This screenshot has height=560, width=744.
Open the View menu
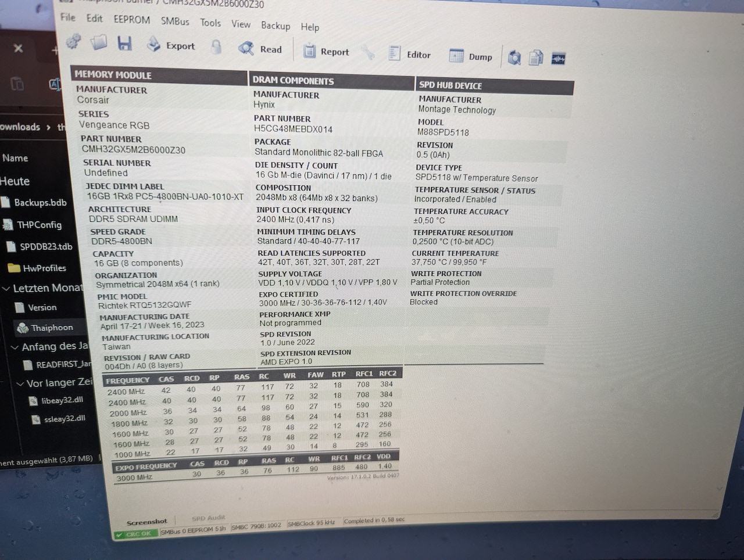[x=241, y=24]
